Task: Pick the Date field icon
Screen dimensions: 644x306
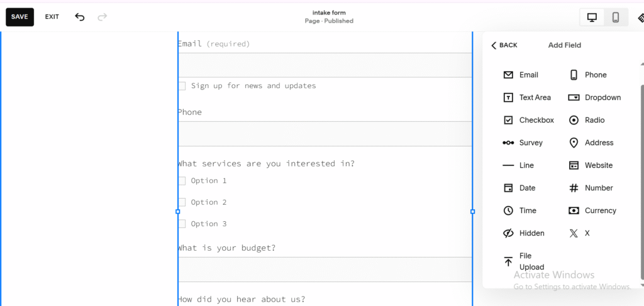Action: tap(508, 188)
